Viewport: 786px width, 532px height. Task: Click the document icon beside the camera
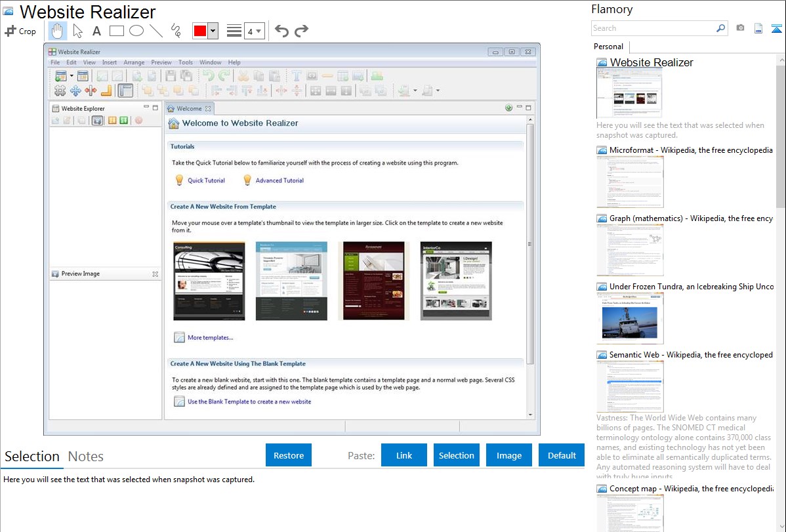(x=758, y=28)
